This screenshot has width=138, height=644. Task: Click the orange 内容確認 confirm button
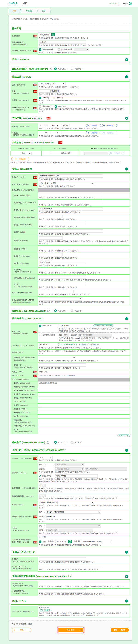[x=71, y=630]
